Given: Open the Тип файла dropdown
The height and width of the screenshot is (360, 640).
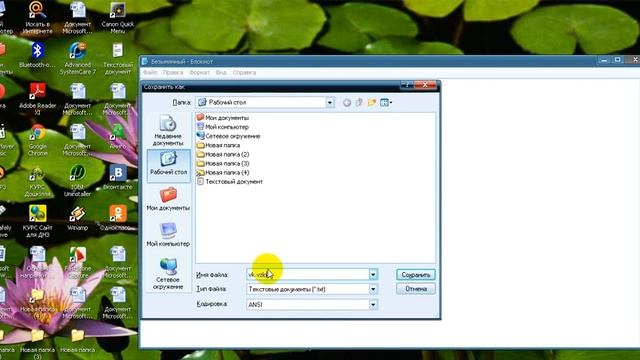Looking at the screenshot, I should 373,289.
